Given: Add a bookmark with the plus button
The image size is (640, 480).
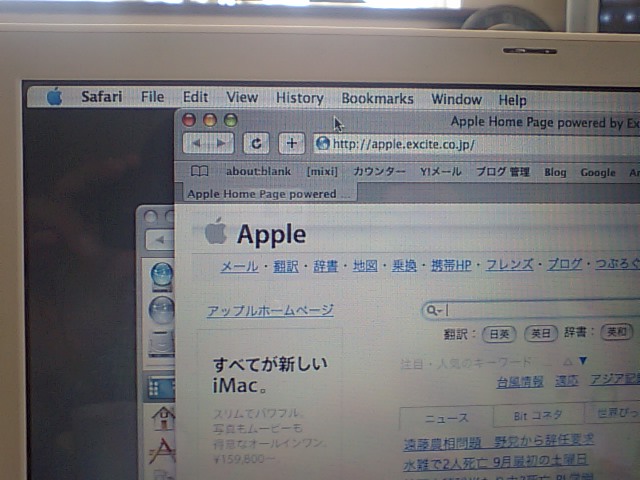Looking at the screenshot, I should 291,143.
